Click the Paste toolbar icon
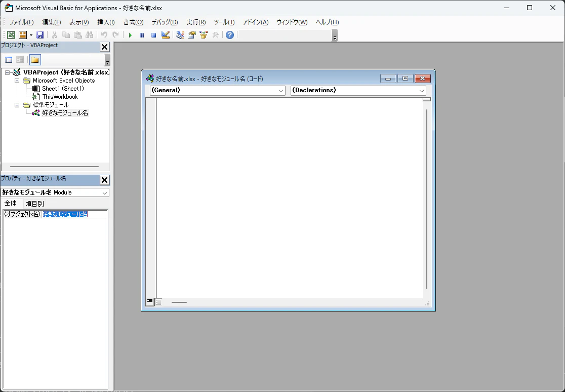This screenshot has width=565, height=392. [77, 35]
